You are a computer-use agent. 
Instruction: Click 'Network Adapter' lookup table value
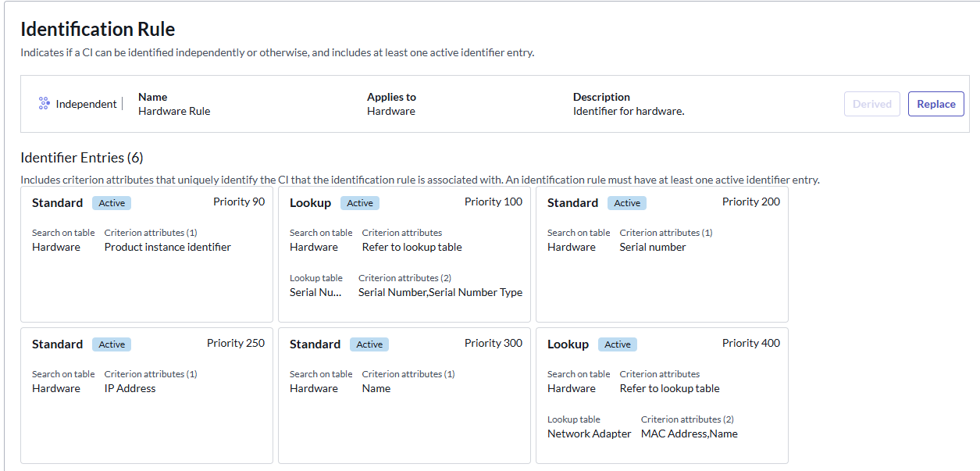590,434
